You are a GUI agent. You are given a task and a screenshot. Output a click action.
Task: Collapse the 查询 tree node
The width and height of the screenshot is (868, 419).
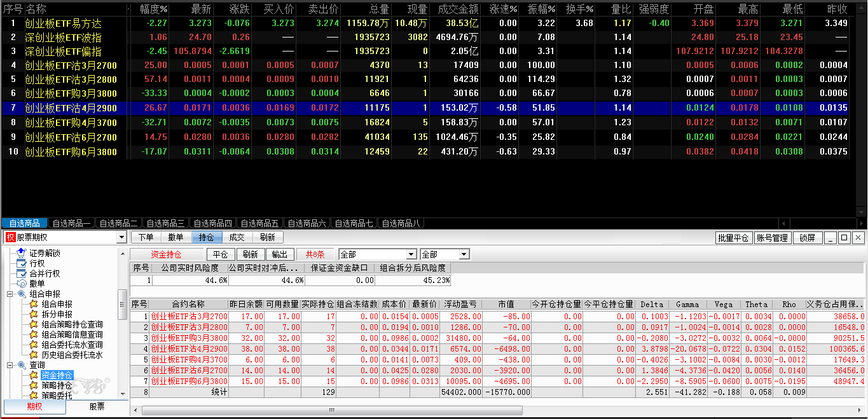pos(10,365)
